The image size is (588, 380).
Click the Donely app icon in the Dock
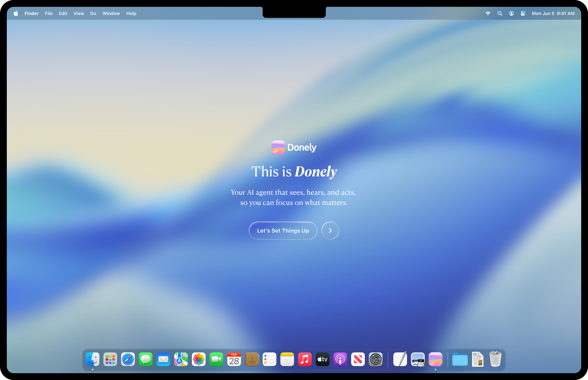[x=436, y=359]
